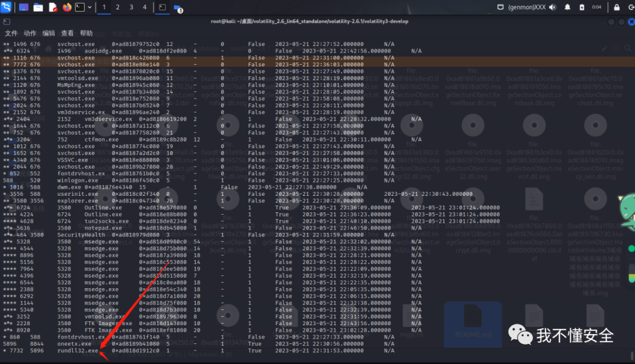Open the terminal window menu icon

coord(6,22)
